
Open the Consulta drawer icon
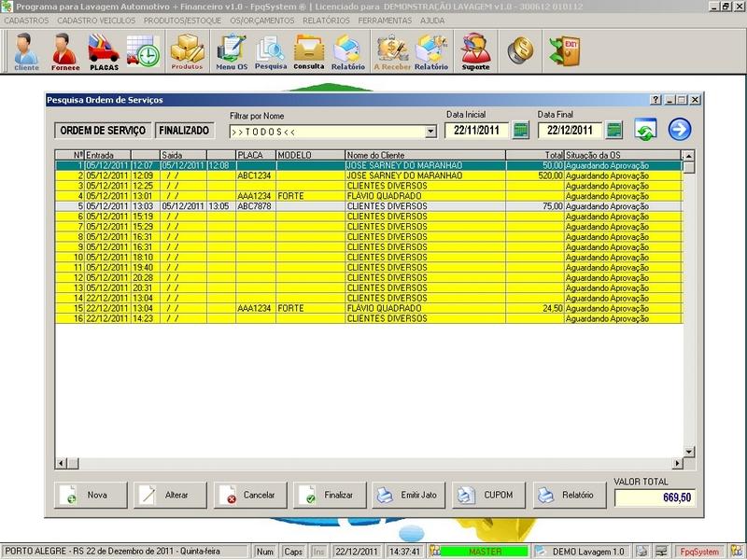(309, 51)
